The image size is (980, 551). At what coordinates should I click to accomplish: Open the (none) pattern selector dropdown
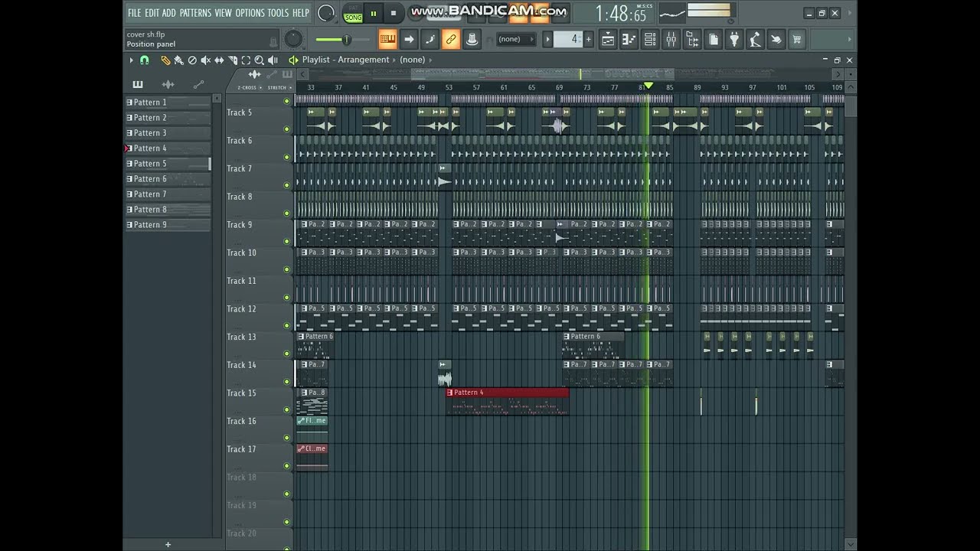click(x=516, y=39)
